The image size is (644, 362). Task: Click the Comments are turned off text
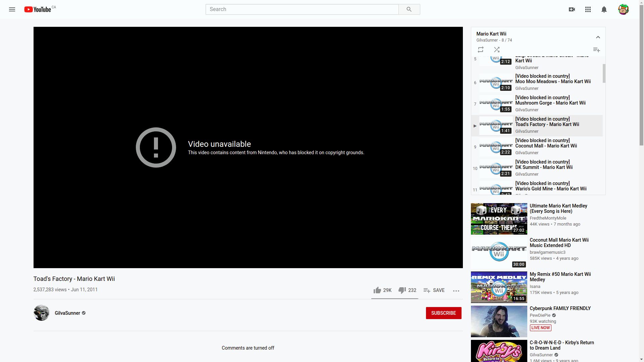click(248, 348)
